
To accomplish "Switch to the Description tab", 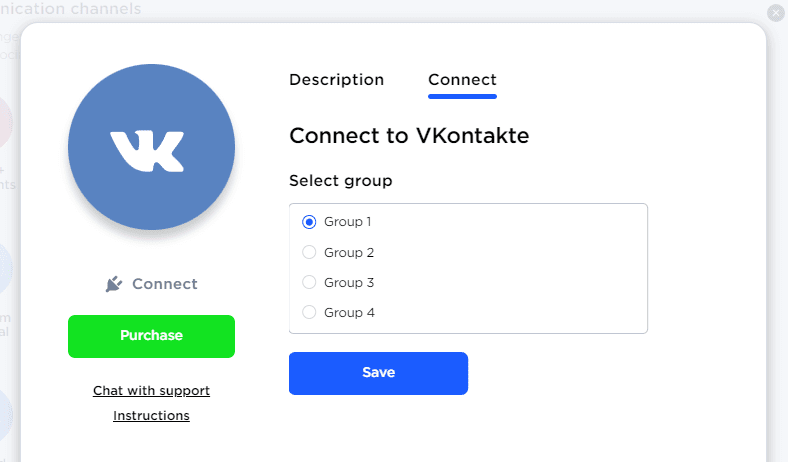I will 336,80.
